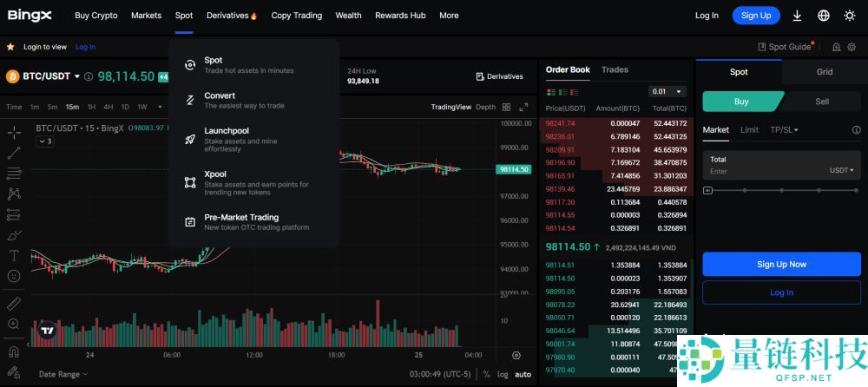Open the Spot Guide link
868x387 pixels.
coord(785,47)
